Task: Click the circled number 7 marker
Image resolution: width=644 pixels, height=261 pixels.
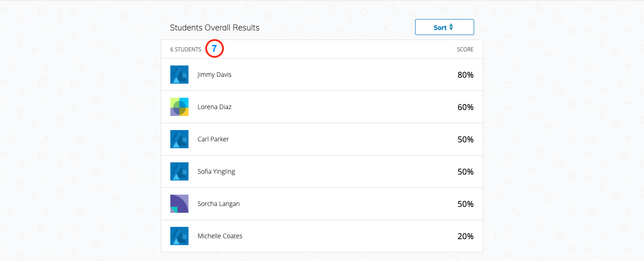Action: click(214, 49)
